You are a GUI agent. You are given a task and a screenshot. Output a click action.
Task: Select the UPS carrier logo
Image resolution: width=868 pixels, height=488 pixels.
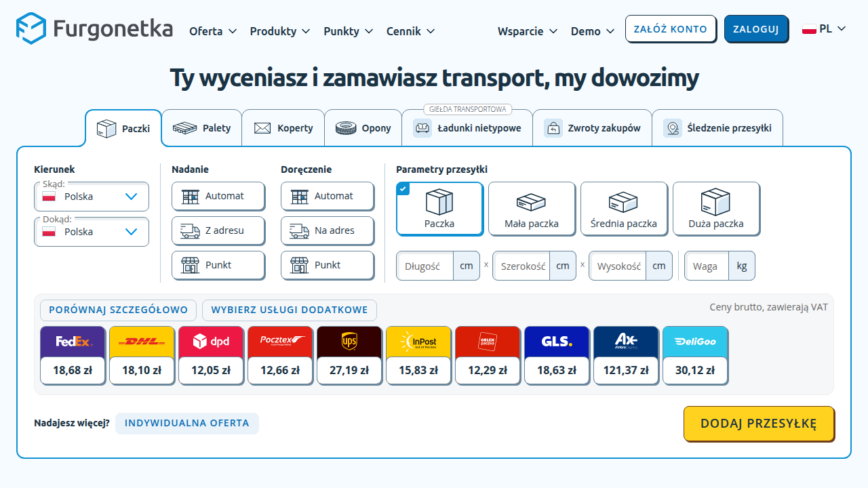point(350,342)
